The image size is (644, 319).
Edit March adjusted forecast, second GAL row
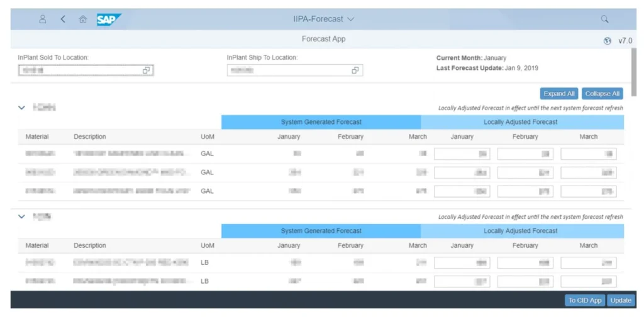[x=589, y=172]
